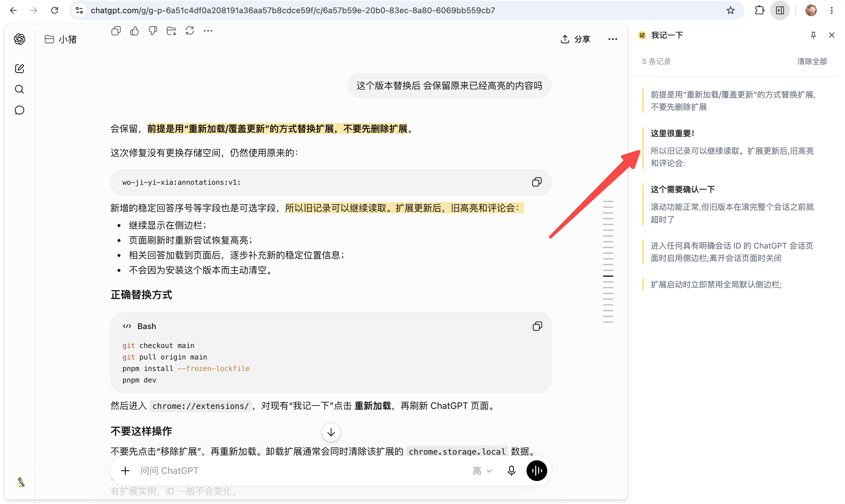
Task: Reload the current page
Action: tap(55, 11)
